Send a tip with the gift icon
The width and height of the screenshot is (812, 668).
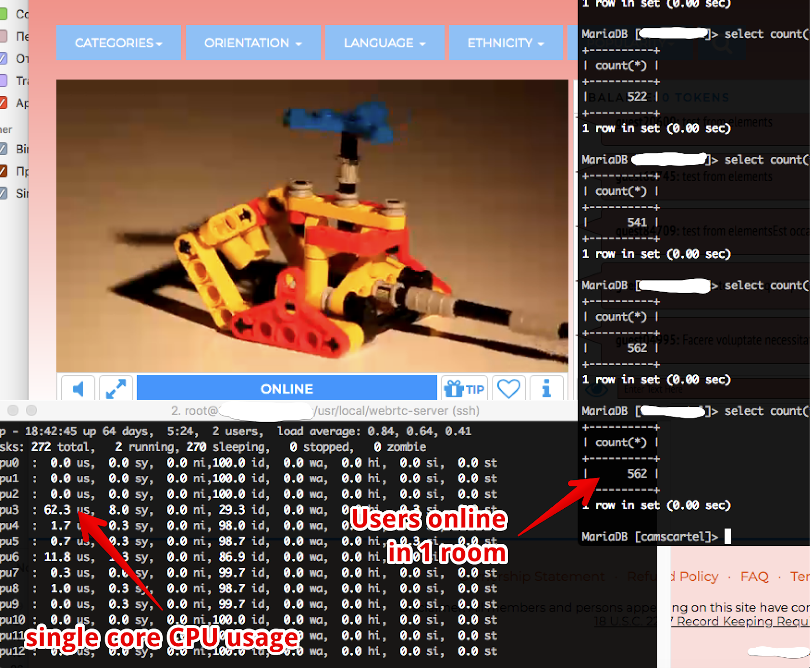(x=464, y=389)
